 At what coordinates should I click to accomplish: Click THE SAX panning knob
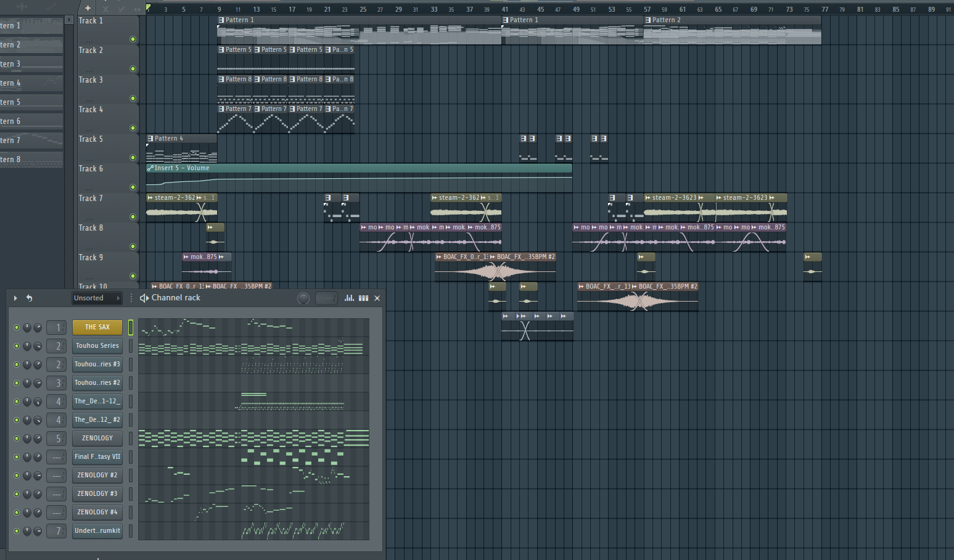[27, 327]
